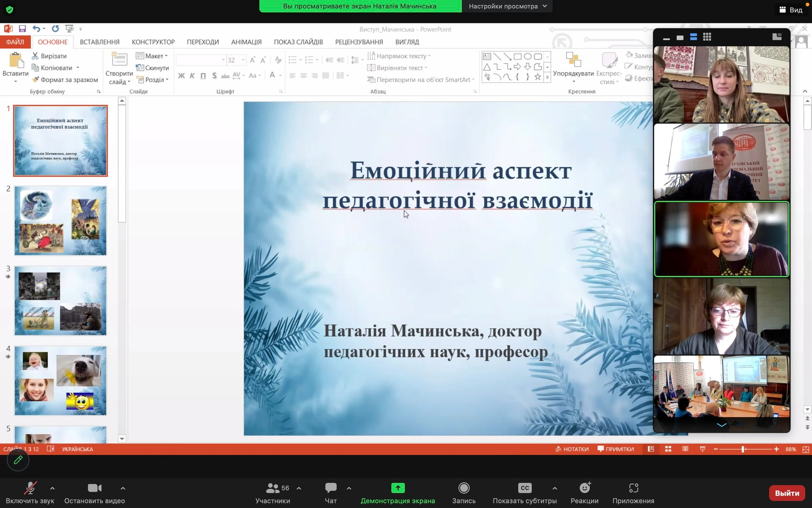This screenshot has width=812, height=508.
Task: Open the Zoom Вид view menu
Action: click(791, 10)
